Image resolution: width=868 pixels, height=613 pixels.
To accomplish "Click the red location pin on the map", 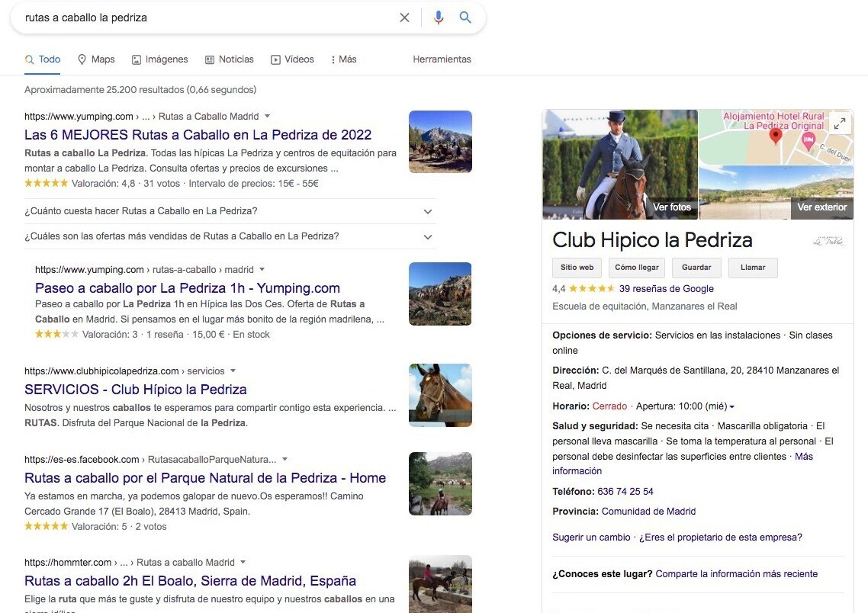I will (776, 135).
